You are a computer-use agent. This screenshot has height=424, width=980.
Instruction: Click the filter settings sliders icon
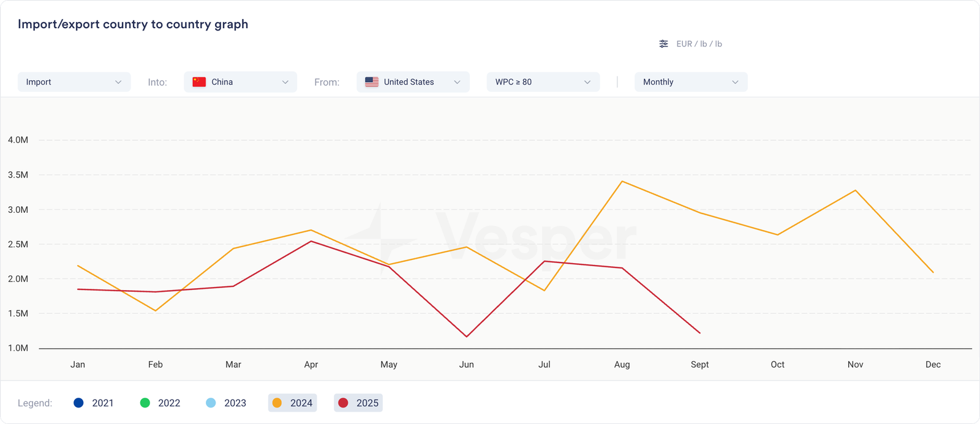(663, 44)
